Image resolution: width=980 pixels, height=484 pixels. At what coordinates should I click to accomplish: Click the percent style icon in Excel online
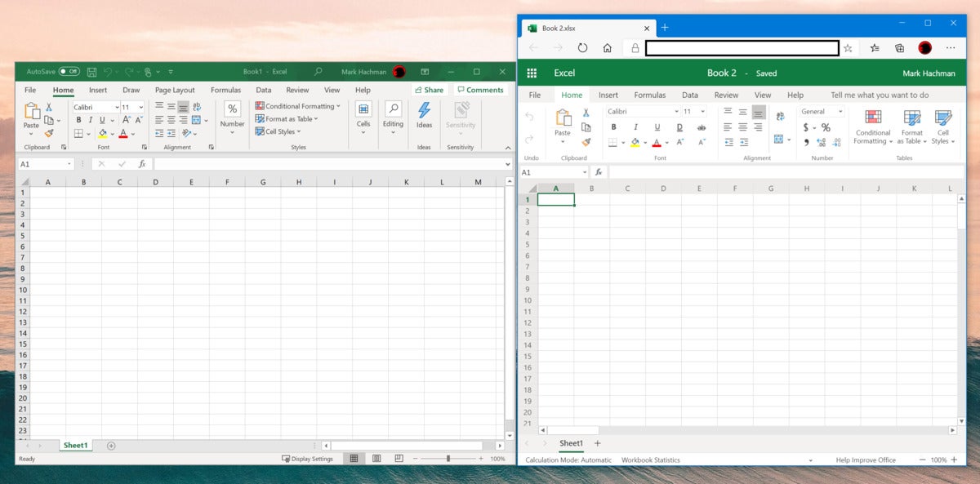[826, 127]
